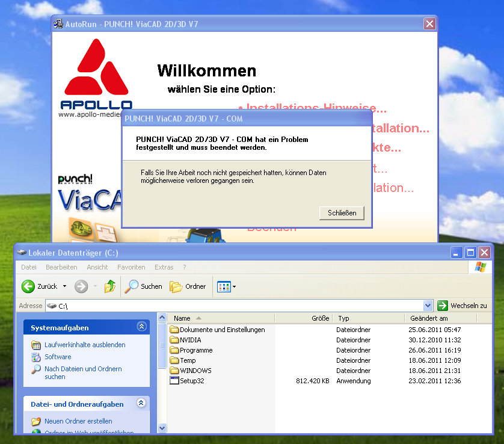Click the Apollo logo in AutoRun window

(x=96, y=74)
